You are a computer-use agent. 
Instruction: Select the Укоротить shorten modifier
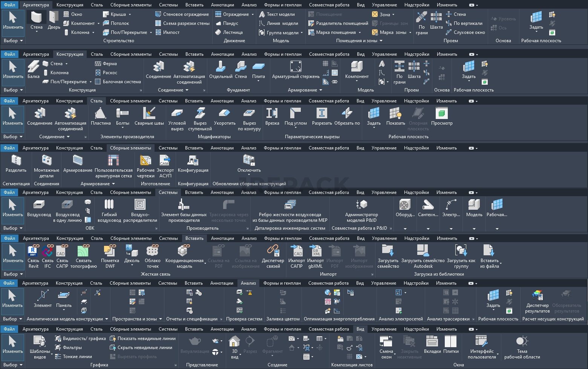tap(225, 116)
